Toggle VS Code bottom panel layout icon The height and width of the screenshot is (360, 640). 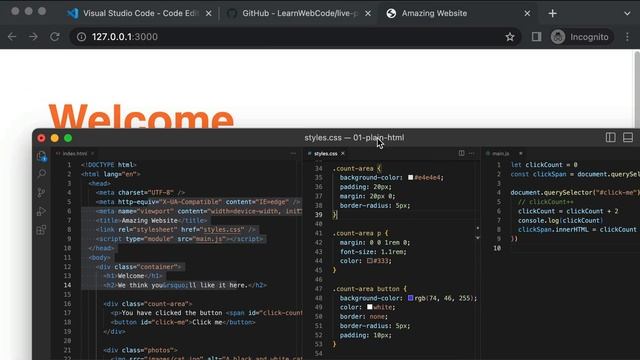628,138
